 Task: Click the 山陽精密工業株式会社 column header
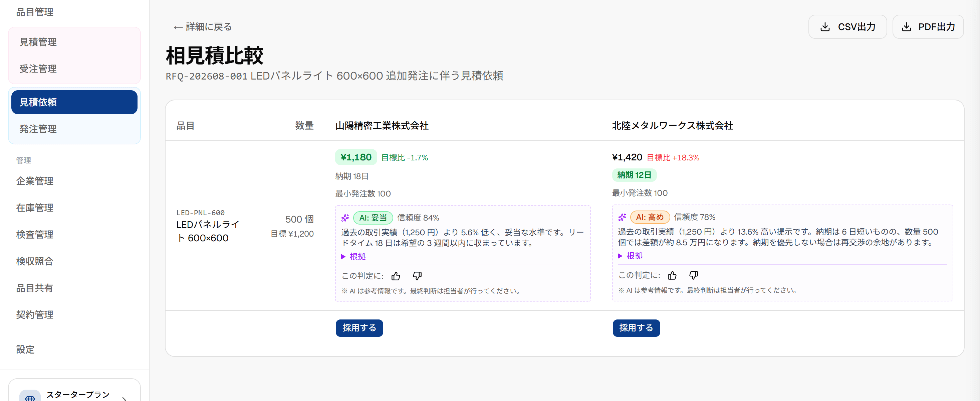click(382, 125)
